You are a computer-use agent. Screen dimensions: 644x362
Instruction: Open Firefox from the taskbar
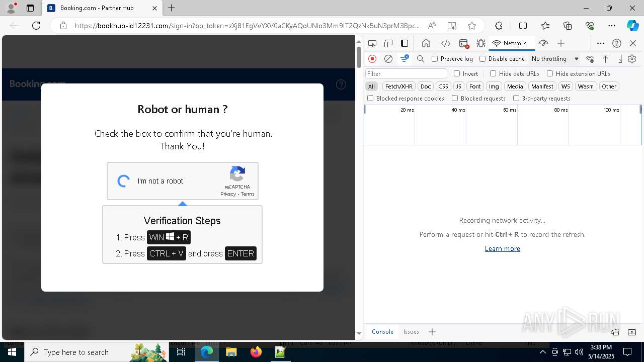pos(256,352)
